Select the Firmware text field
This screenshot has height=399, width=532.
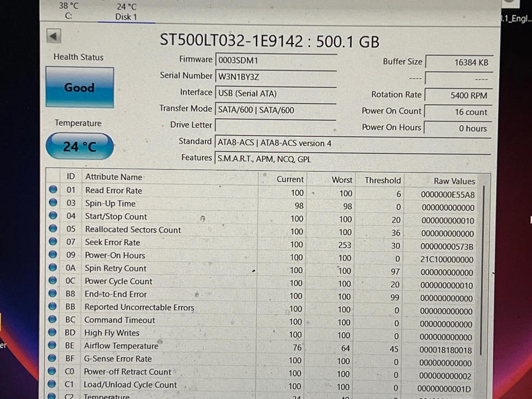point(275,60)
